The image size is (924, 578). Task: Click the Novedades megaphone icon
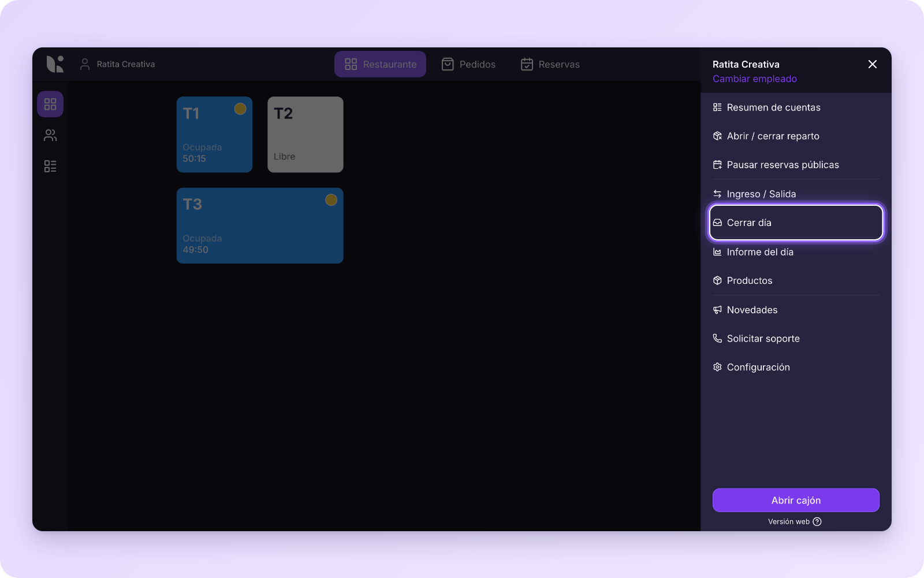[x=717, y=310]
